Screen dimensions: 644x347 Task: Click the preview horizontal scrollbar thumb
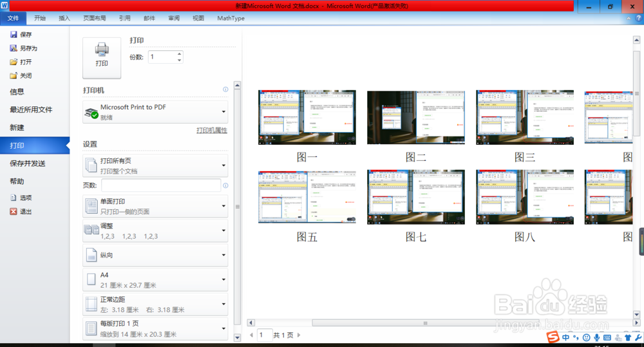pyautogui.click(x=425, y=323)
